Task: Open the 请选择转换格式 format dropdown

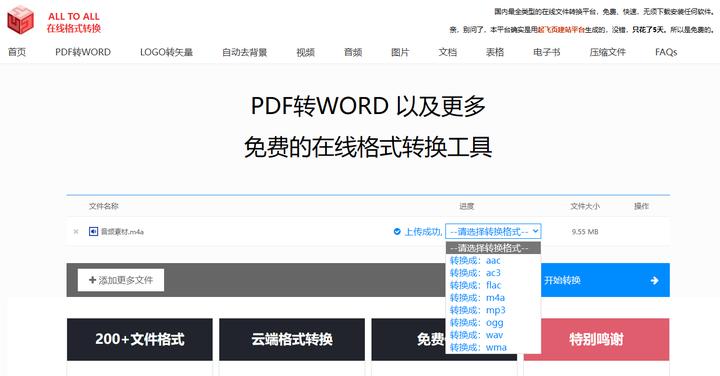Action: 493,231
